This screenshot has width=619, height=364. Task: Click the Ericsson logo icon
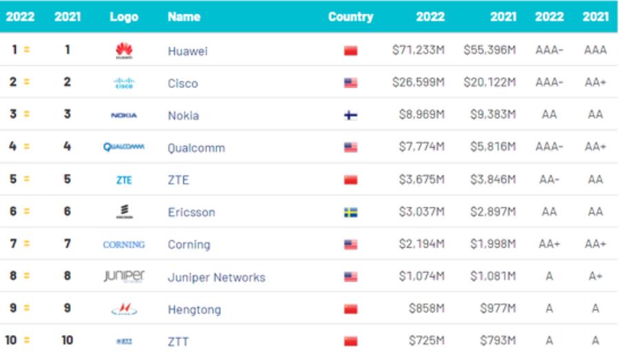pyautogui.click(x=124, y=212)
